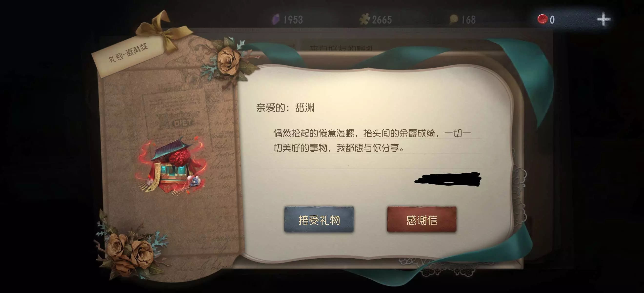Image resolution: width=644 pixels, height=293 pixels.
Task: Tap the red echoes currency icon
Action: pyautogui.click(x=542, y=19)
